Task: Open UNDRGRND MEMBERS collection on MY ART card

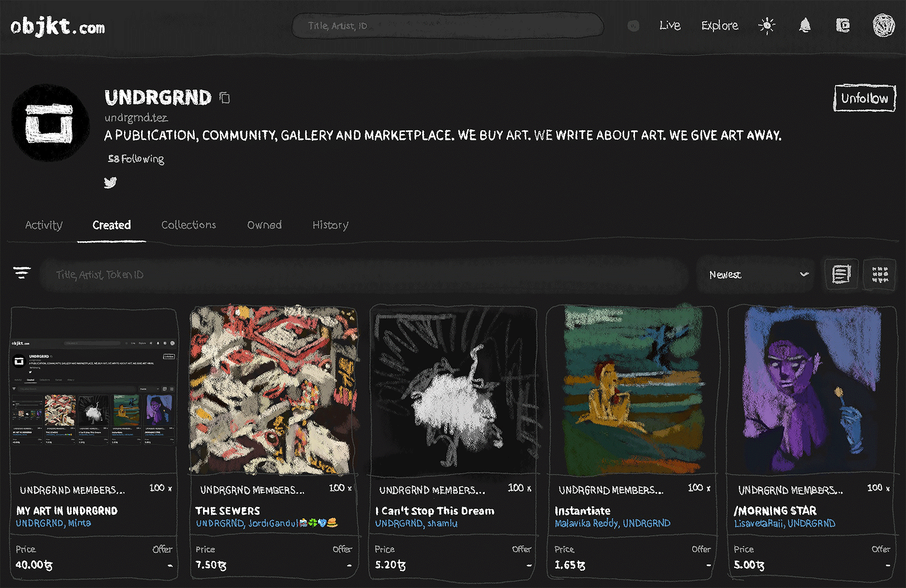Action: 72,490
